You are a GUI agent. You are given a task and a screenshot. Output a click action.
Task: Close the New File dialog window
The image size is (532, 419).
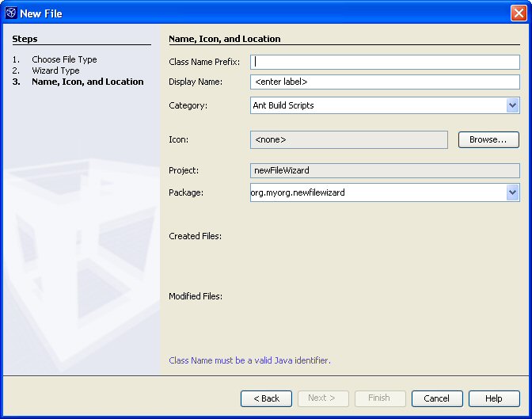(518, 13)
